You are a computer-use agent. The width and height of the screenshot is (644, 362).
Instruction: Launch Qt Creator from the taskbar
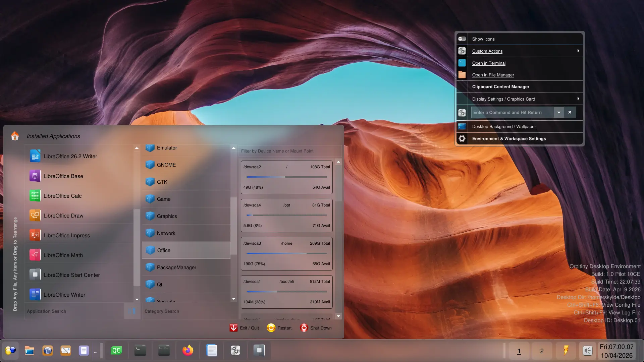116,351
